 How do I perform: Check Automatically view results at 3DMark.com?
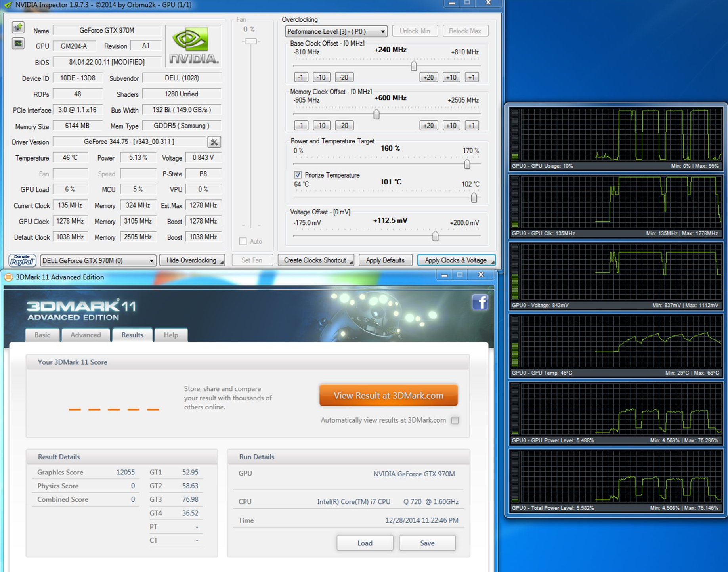click(x=455, y=420)
